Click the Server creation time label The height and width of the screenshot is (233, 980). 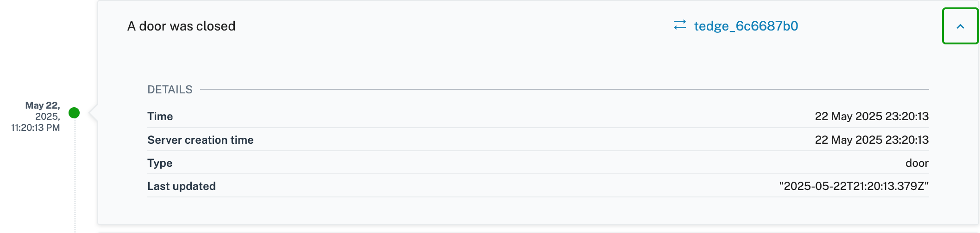tap(201, 140)
